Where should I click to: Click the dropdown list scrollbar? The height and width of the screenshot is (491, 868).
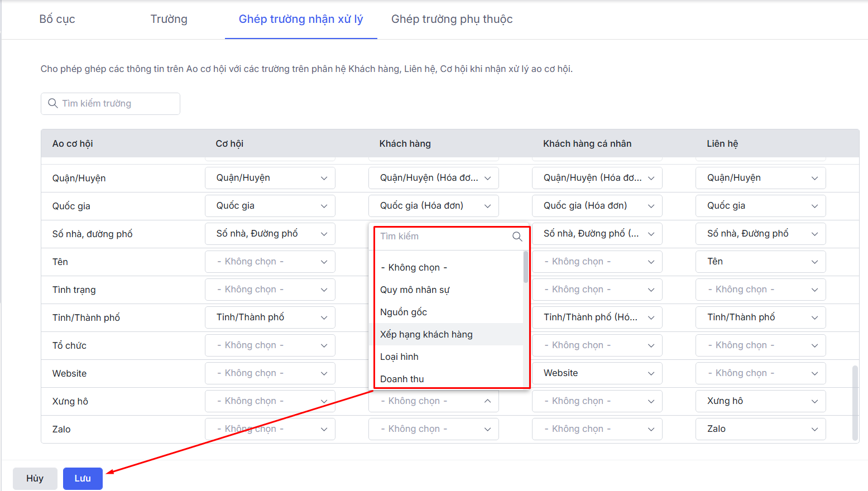tap(526, 268)
